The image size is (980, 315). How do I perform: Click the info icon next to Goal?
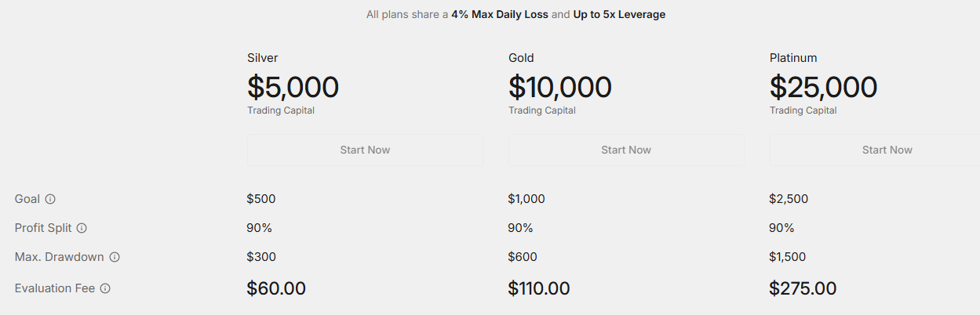pos(50,199)
